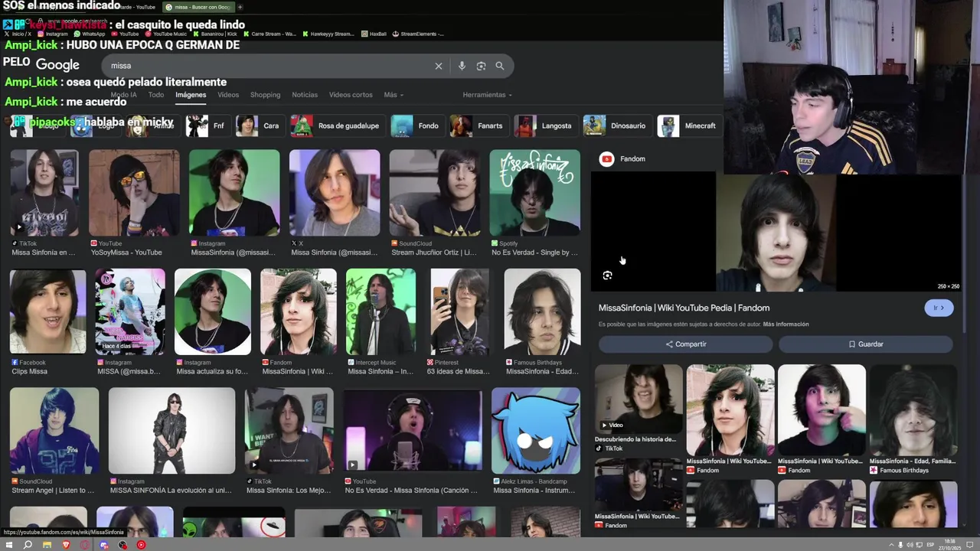This screenshot has height=551, width=980.
Task: Filter by the Dinosaurio chip
Action: 617,126
